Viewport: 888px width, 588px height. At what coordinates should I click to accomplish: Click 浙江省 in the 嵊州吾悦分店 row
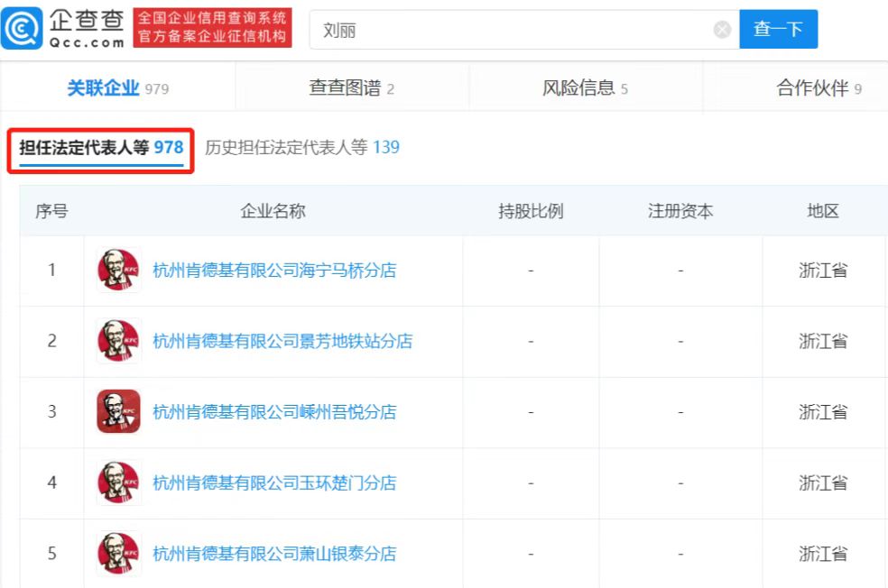(823, 412)
